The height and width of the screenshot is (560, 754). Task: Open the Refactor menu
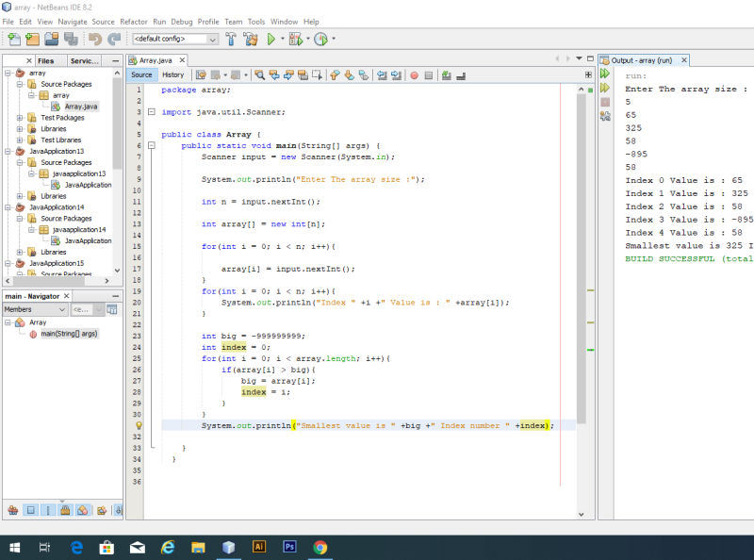[x=133, y=21]
